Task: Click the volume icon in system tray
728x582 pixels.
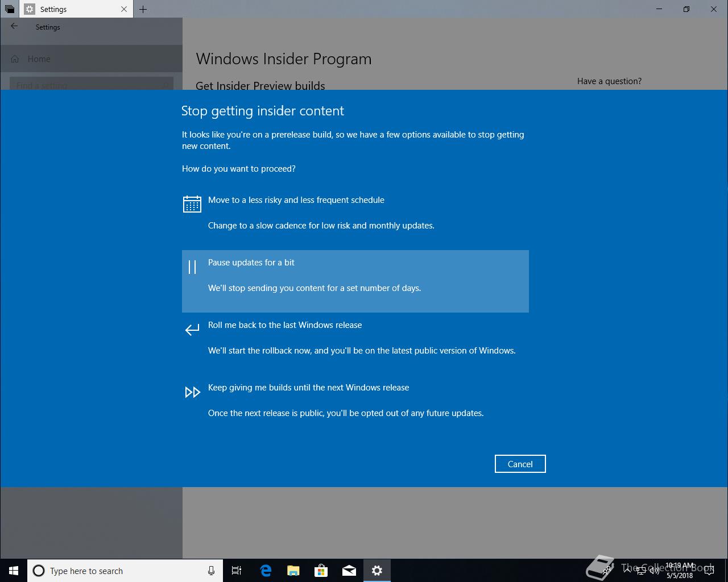Action: click(x=654, y=571)
